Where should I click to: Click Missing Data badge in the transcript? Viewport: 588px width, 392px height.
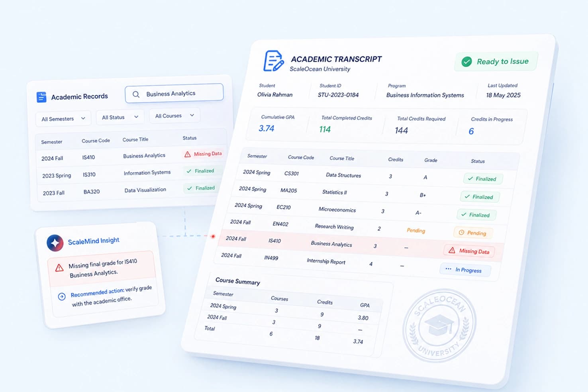tap(469, 251)
